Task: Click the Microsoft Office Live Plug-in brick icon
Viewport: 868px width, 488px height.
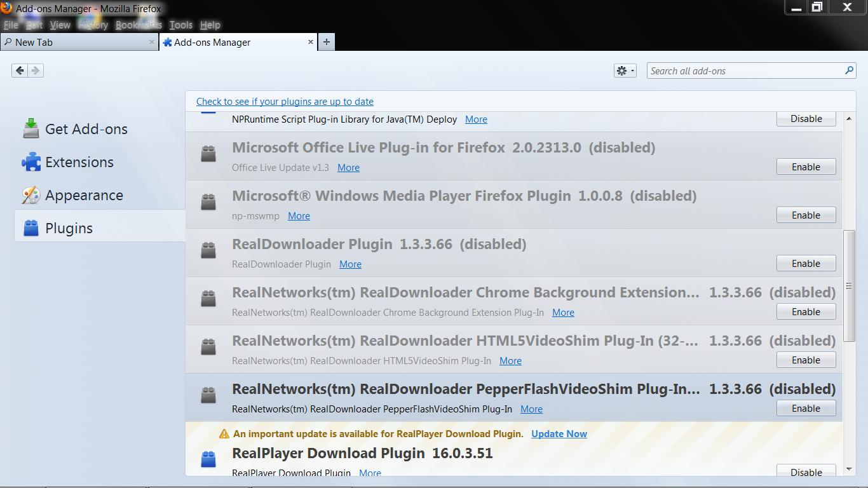Action: (208, 153)
